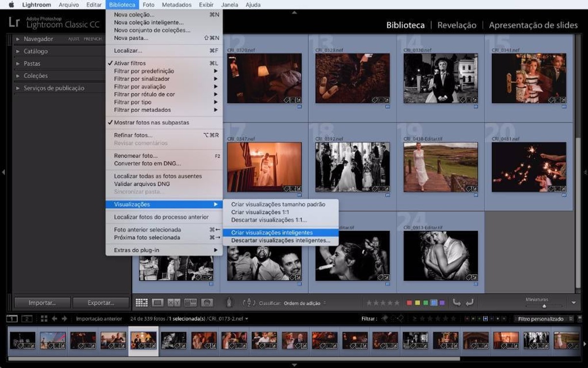Open 'Filtrar por metadados' submenu
The width and height of the screenshot is (588, 368).
[x=164, y=110]
